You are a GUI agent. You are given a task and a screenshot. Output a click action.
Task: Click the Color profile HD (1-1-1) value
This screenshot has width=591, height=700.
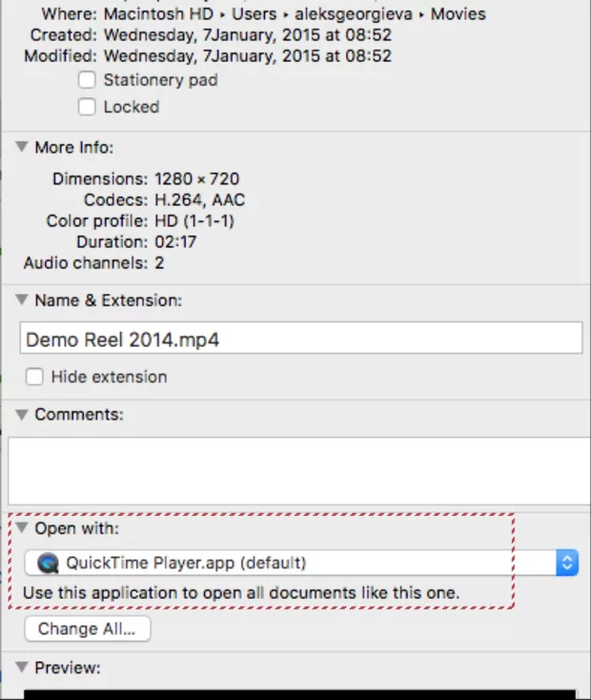coord(194,220)
